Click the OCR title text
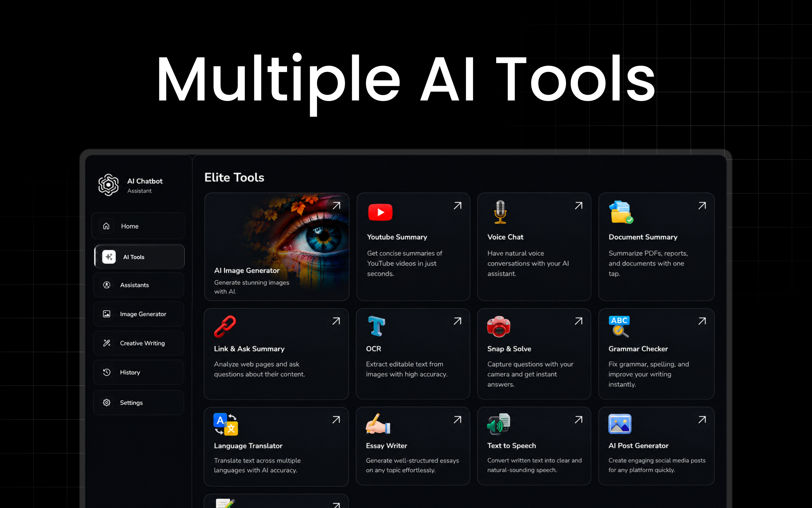Screen dimensions: 812x508 coord(374,349)
